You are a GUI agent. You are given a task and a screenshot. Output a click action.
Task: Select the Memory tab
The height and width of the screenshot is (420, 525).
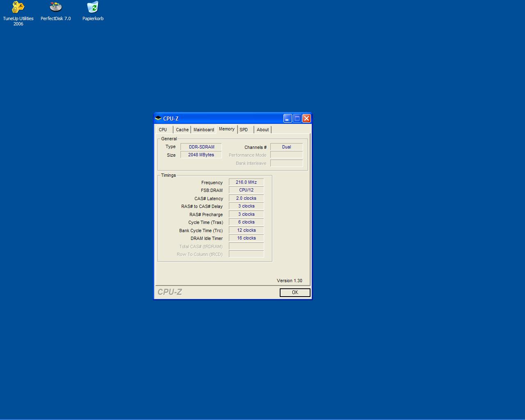click(x=227, y=129)
